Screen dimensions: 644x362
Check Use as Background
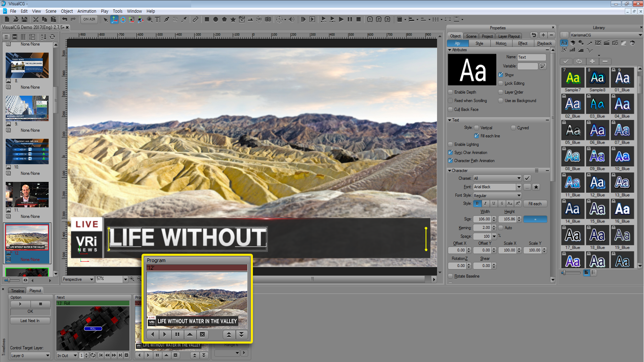point(501,101)
